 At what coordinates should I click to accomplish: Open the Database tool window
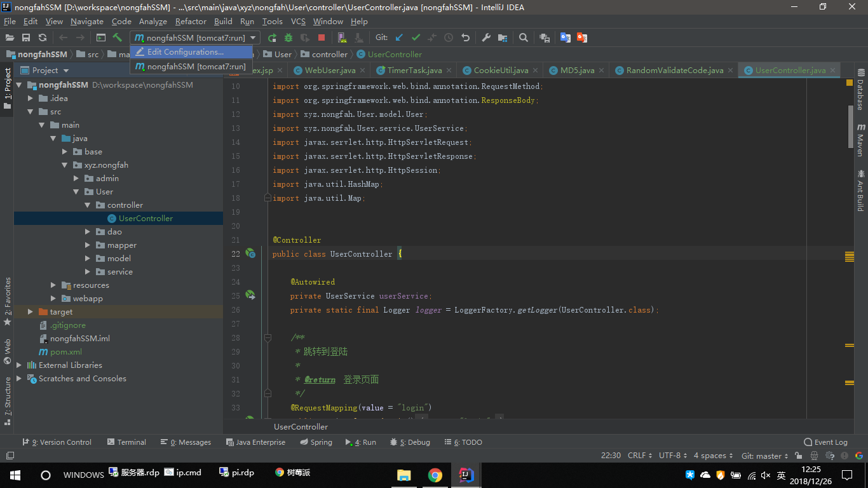coord(861,90)
